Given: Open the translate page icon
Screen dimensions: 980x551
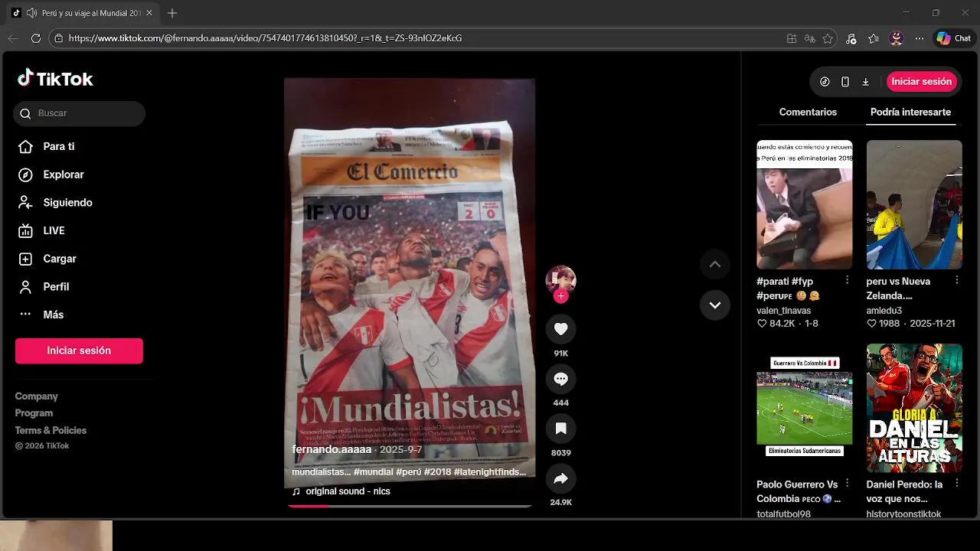Looking at the screenshot, I should click(809, 38).
